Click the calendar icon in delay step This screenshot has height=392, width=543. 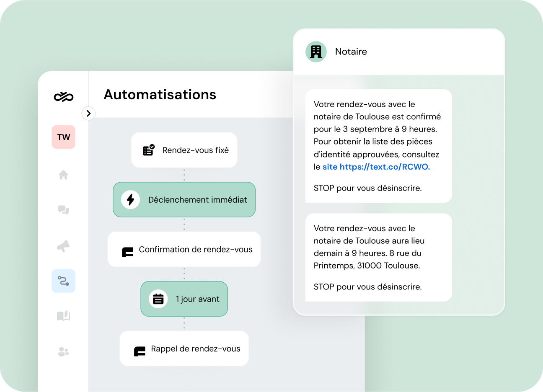pyautogui.click(x=158, y=299)
